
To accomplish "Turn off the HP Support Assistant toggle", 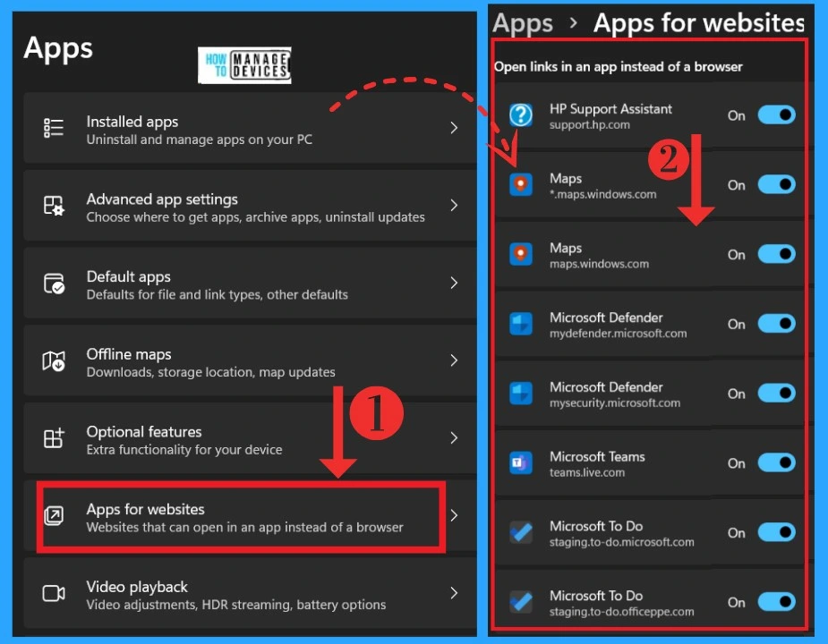I will click(x=776, y=115).
